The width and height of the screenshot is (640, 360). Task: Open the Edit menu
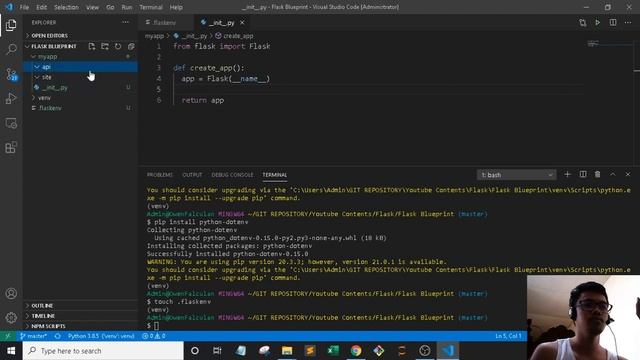point(41,7)
